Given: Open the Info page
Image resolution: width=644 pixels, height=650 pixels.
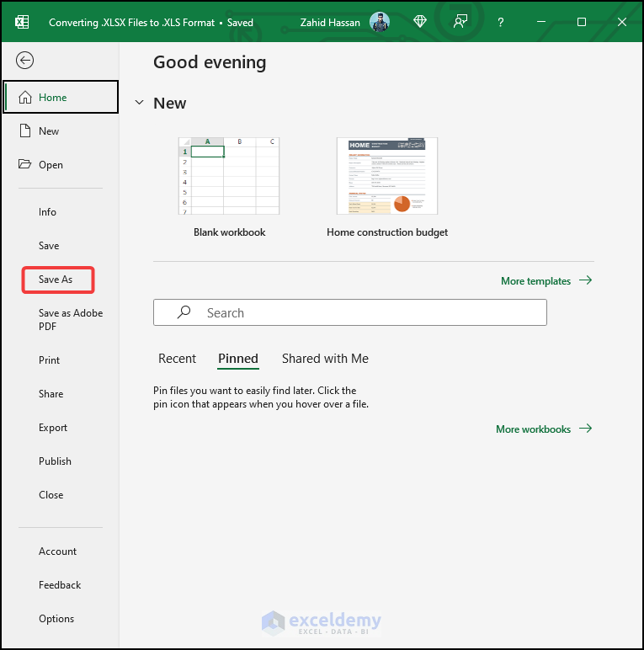Looking at the screenshot, I should point(47,212).
